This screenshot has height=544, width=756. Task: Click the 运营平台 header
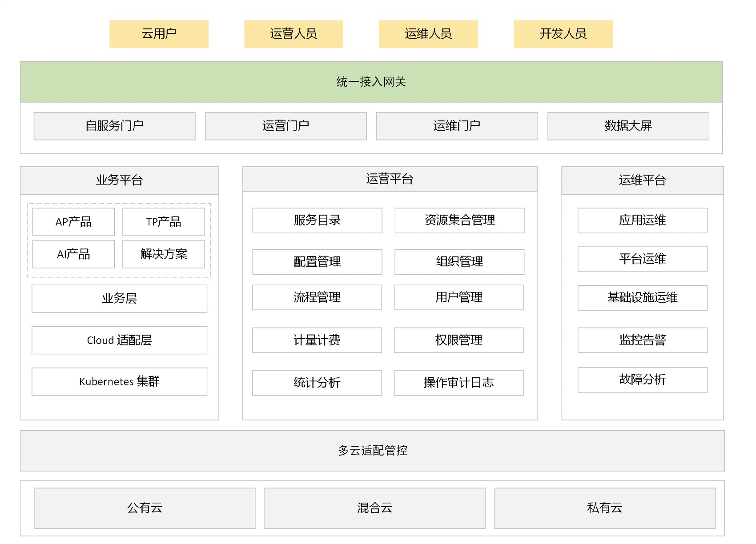coord(390,179)
